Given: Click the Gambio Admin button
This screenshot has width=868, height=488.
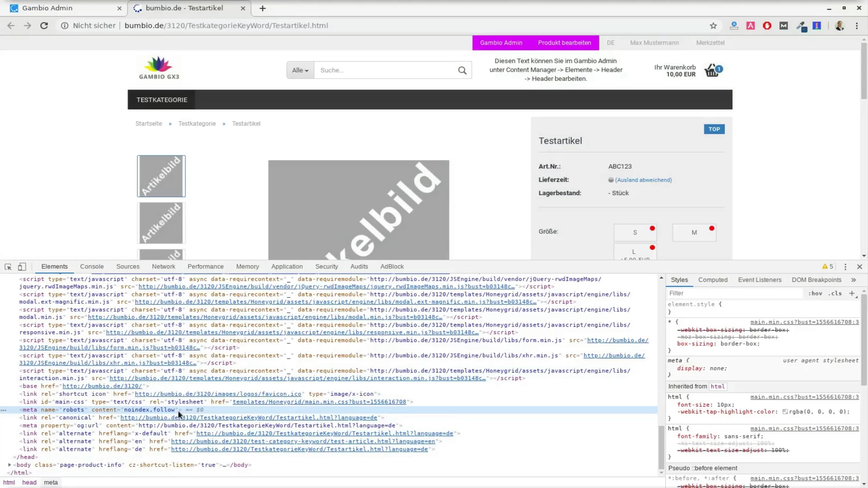Looking at the screenshot, I should tap(501, 43).
